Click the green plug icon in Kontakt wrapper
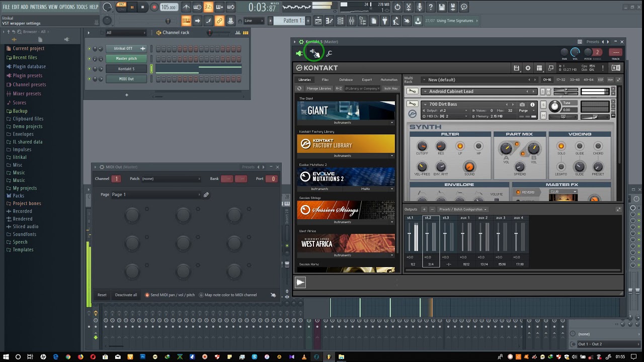Image resolution: width=644 pixels, height=362 pixels. point(299,53)
